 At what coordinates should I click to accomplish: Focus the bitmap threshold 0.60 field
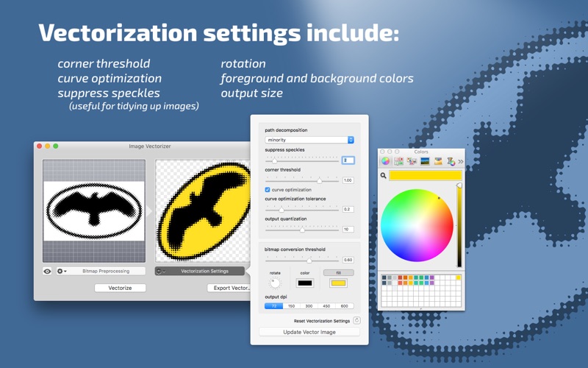pyautogui.click(x=348, y=260)
